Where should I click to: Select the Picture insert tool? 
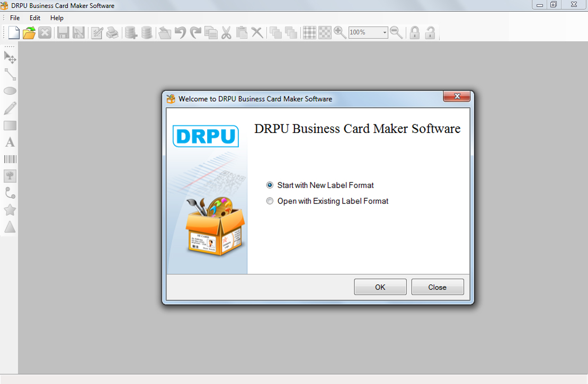[x=10, y=176]
